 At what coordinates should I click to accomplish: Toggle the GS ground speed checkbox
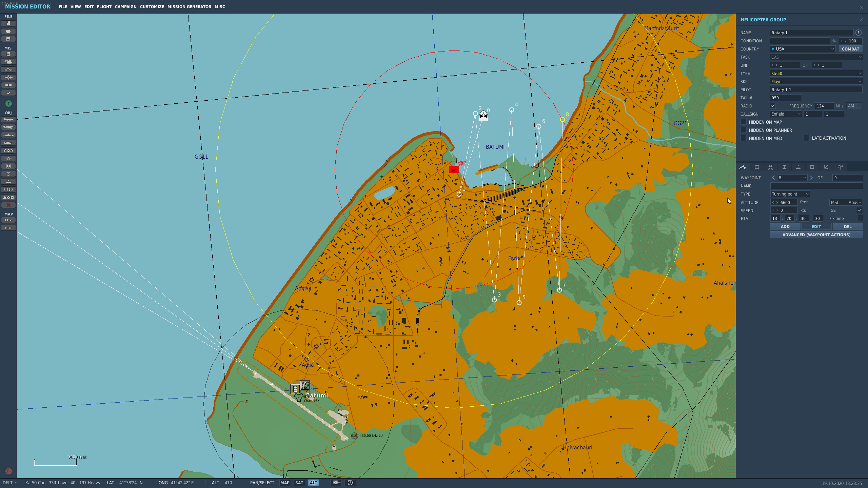(x=860, y=210)
